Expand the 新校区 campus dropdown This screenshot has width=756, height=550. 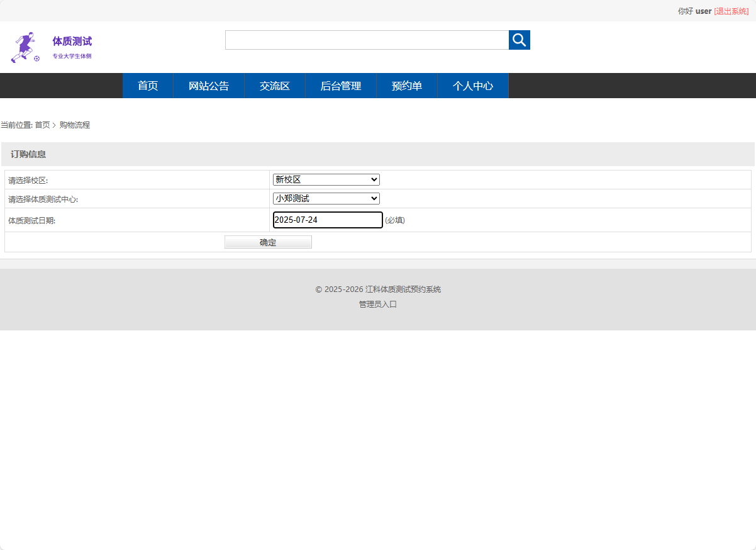[326, 180]
